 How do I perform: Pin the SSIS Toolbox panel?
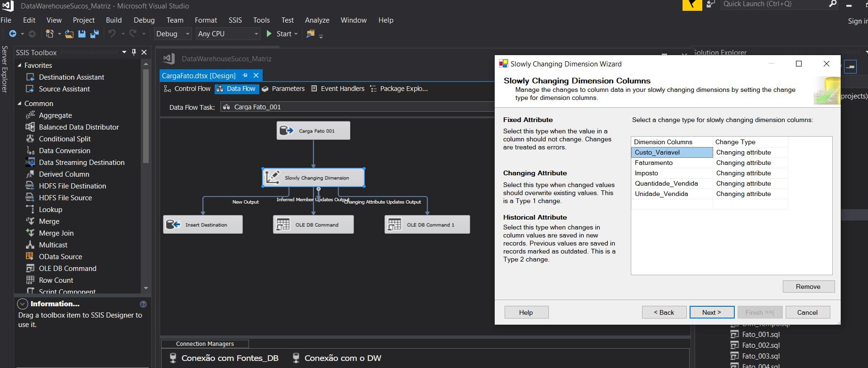pos(134,52)
